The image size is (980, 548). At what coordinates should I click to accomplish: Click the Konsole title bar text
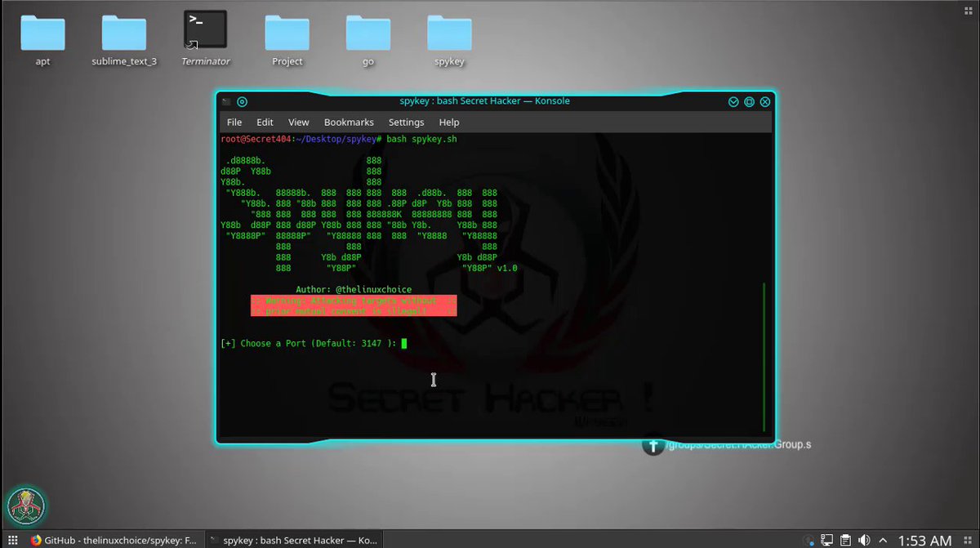tap(484, 101)
